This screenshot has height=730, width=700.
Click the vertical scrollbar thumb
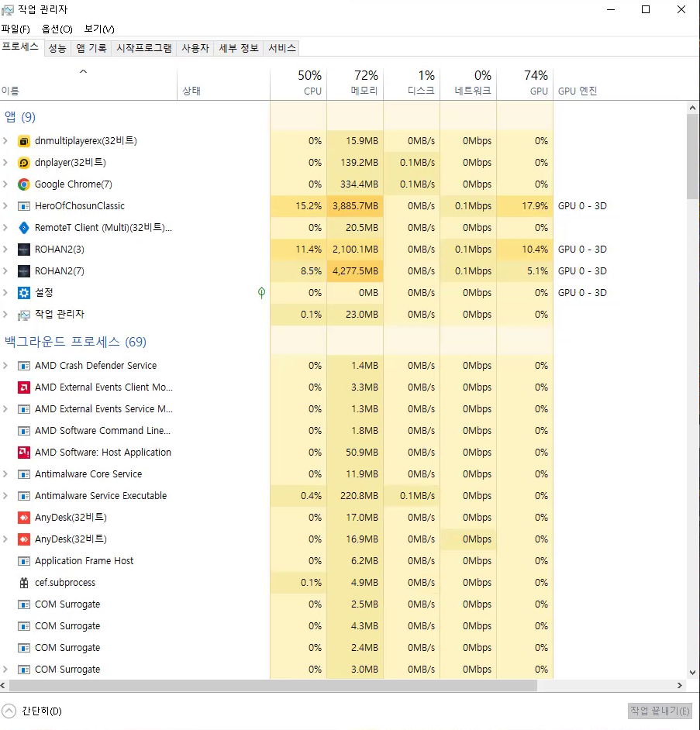[692, 156]
